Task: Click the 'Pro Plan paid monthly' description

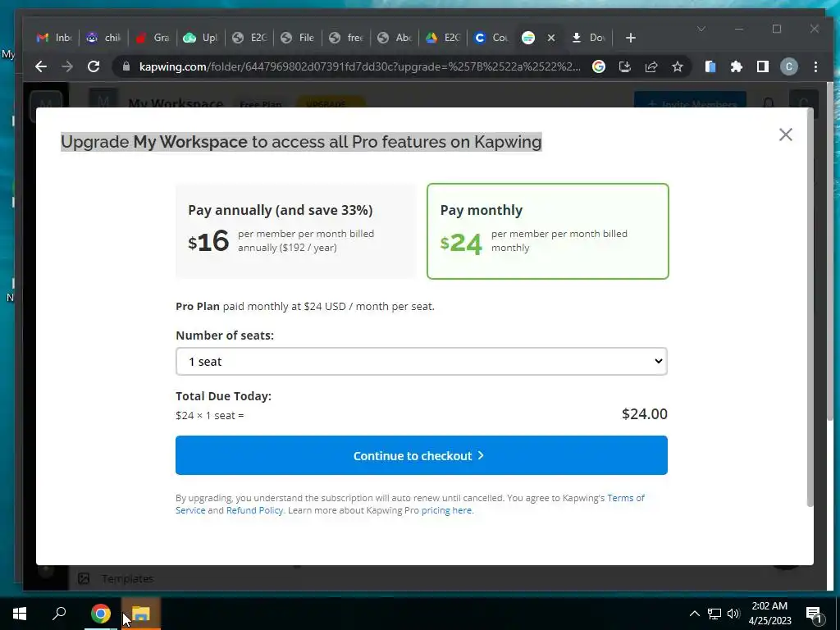Action: pos(305,307)
